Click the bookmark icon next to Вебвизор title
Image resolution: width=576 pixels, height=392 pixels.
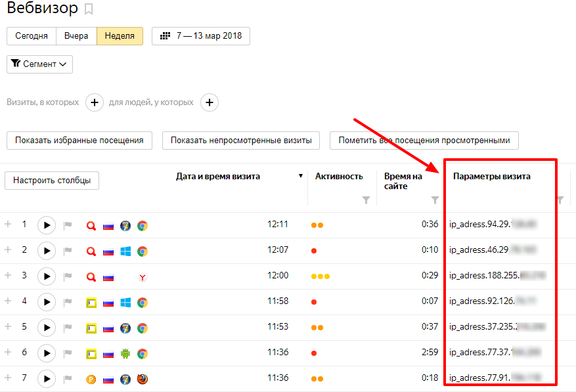pyautogui.click(x=89, y=9)
